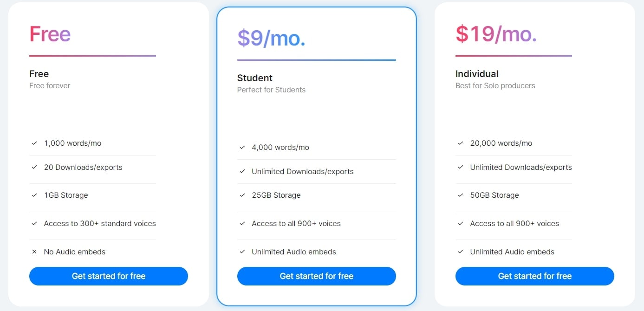Select the Free price heading
This screenshot has width=644, height=311.
[50, 34]
